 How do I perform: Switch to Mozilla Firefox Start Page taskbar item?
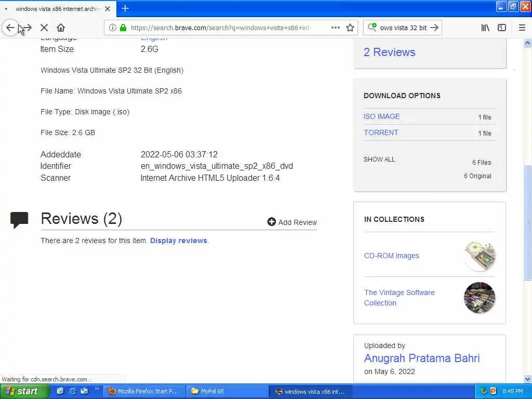coord(143,392)
